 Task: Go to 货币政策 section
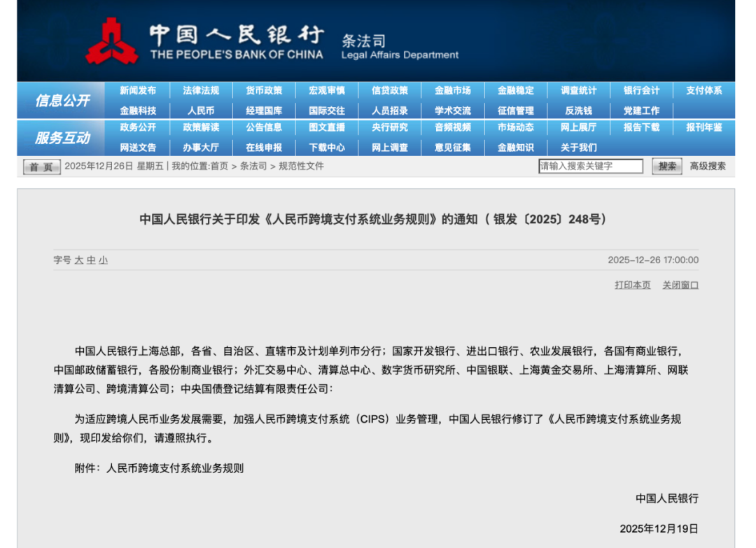[x=264, y=90]
